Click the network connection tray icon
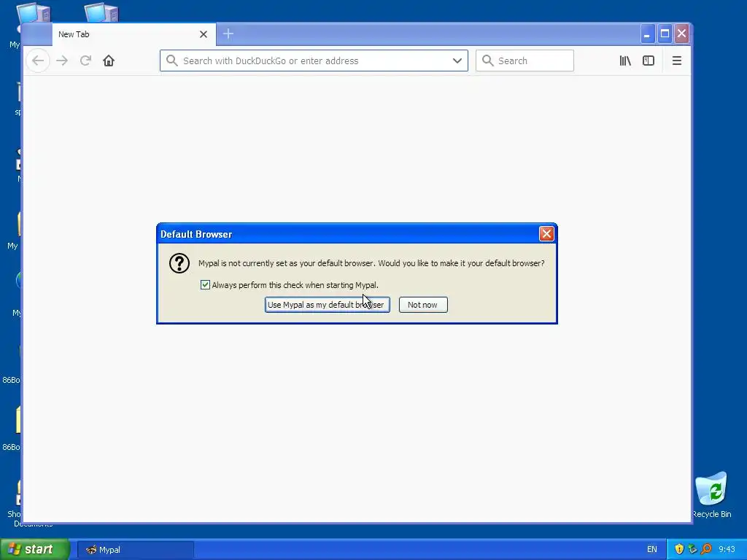This screenshot has width=747, height=560. (x=693, y=549)
